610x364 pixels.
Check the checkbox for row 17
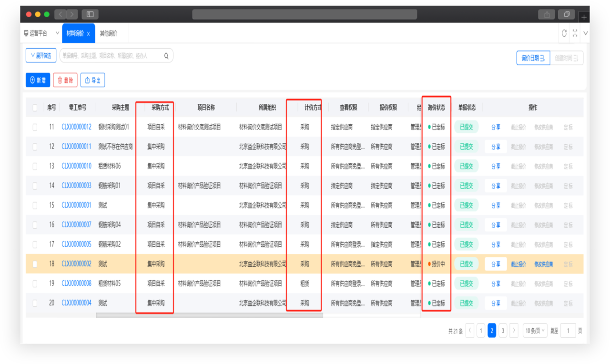pos(35,244)
